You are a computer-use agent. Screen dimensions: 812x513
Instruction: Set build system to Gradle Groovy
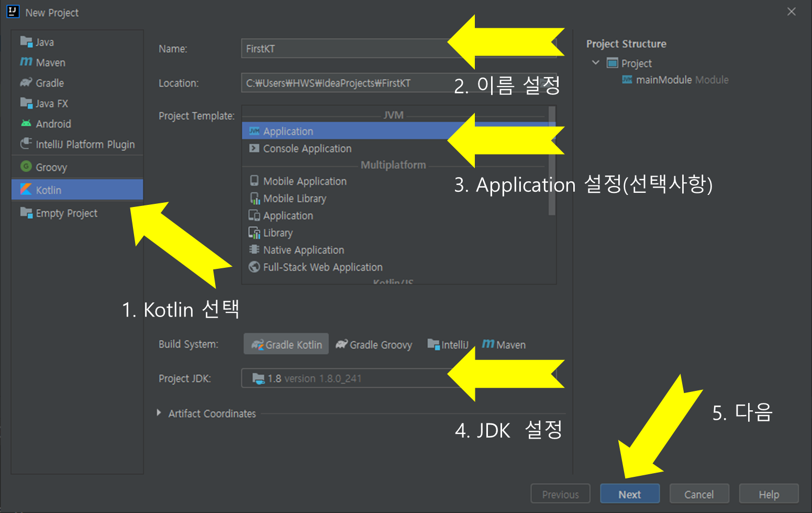tap(374, 344)
